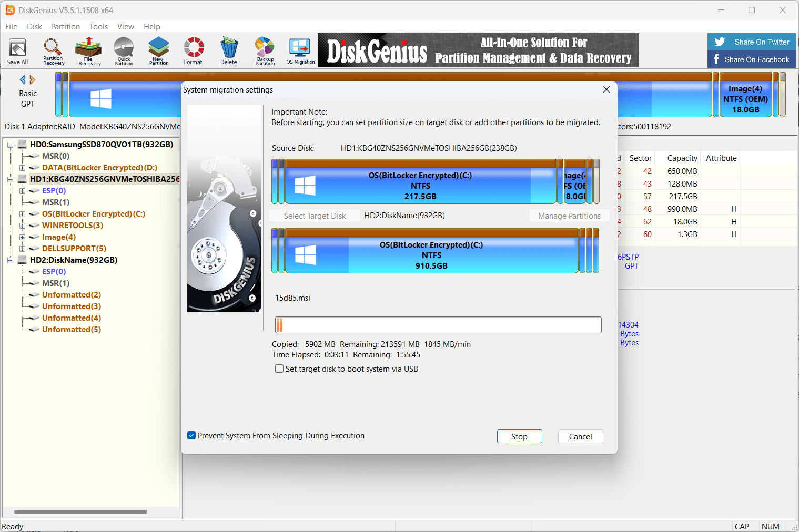Click the Cancel button
The height and width of the screenshot is (532, 799).
[580, 436]
